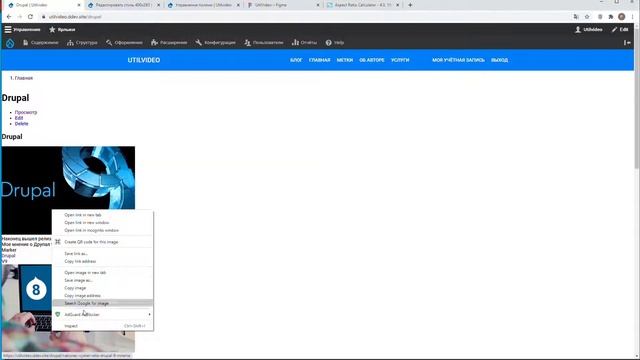
Task: Reload the page
Action: tap(30, 17)
